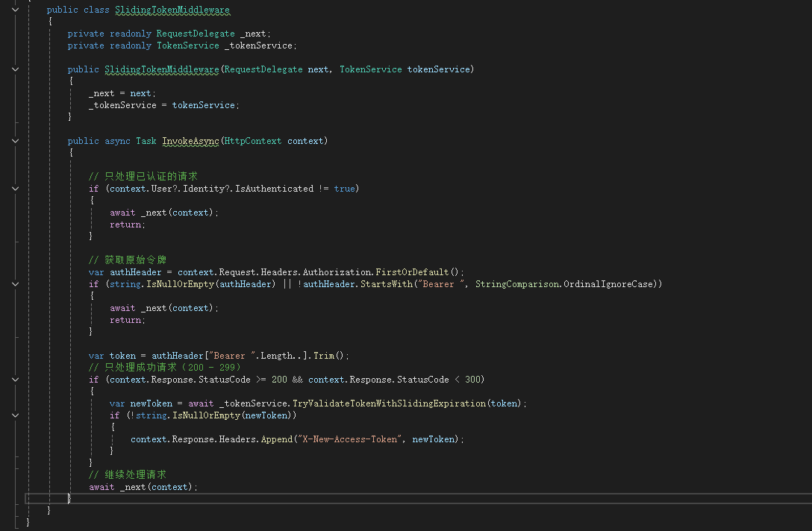Collapse the IsNullOrEmpty(newToken) if-block fold chevron

[x=15, y=415]
